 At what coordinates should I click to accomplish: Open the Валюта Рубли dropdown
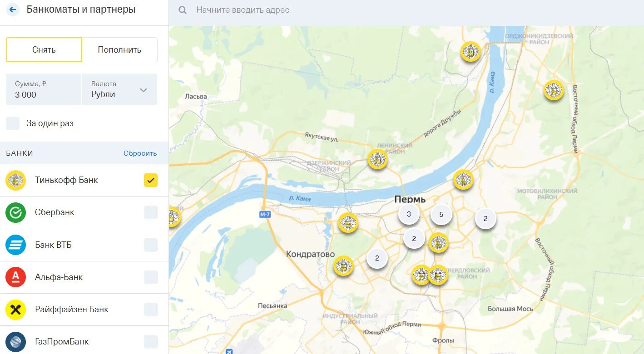coord(120,89)
